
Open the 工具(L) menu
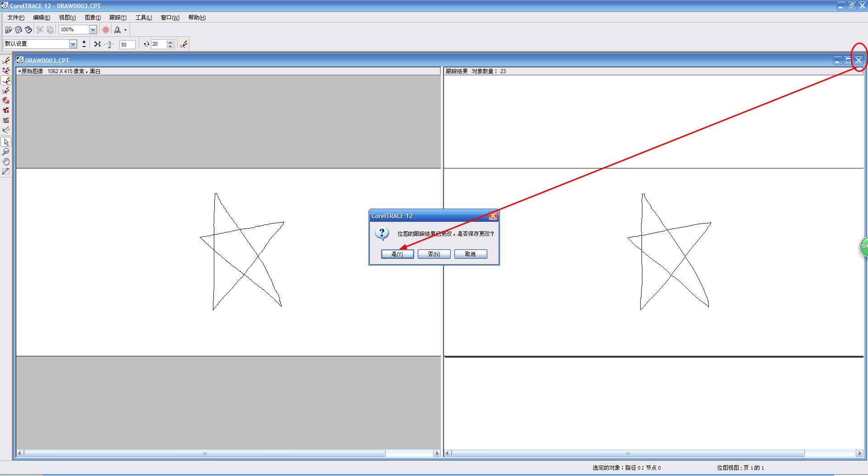tap(144, 18)
